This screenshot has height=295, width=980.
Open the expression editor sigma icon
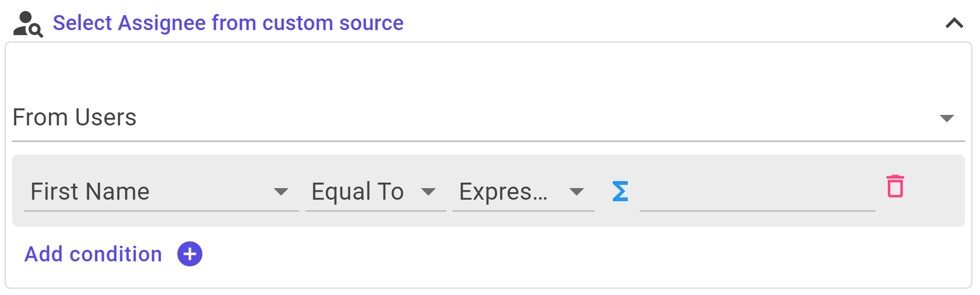(x=620, y=192)
